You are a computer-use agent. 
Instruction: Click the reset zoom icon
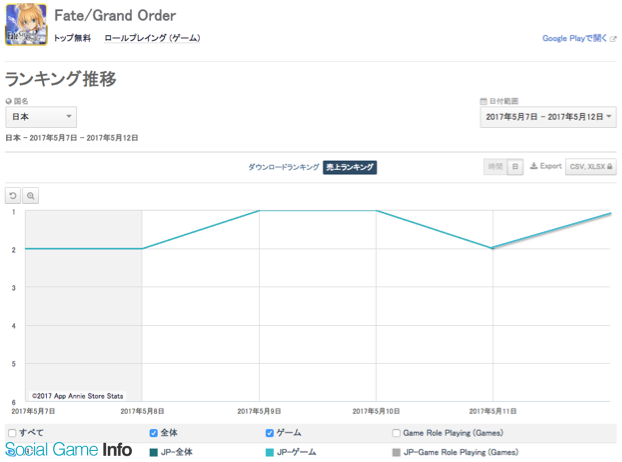click(x=13, y=196)
